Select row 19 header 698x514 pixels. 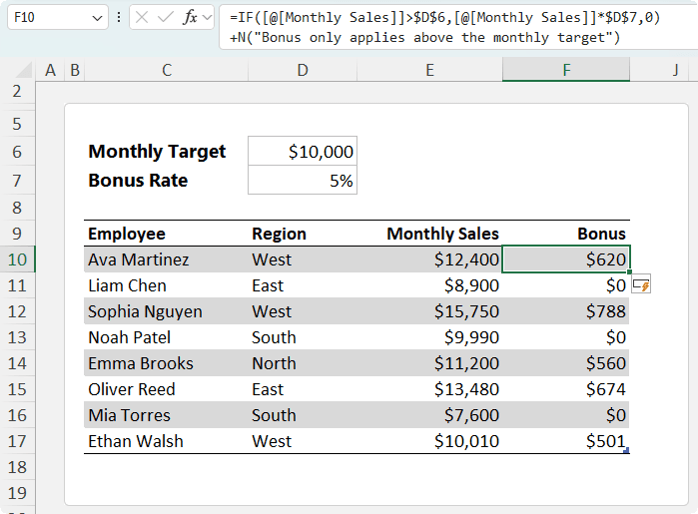tap(17, 493)
